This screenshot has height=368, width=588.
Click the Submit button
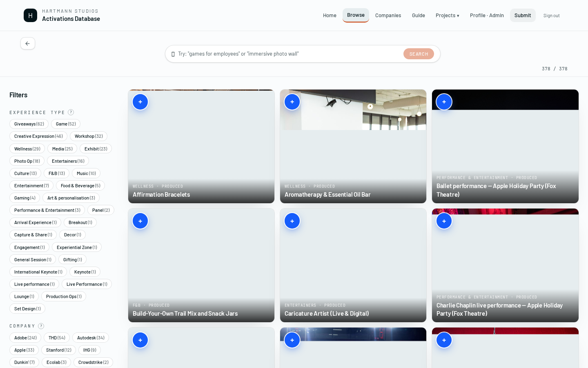tap(523, 16)
